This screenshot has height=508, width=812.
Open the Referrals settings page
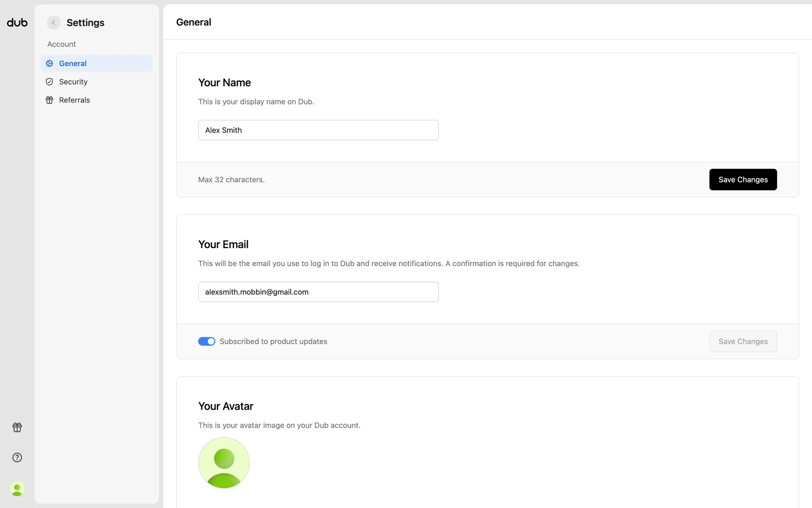click(x=74, y=100)
